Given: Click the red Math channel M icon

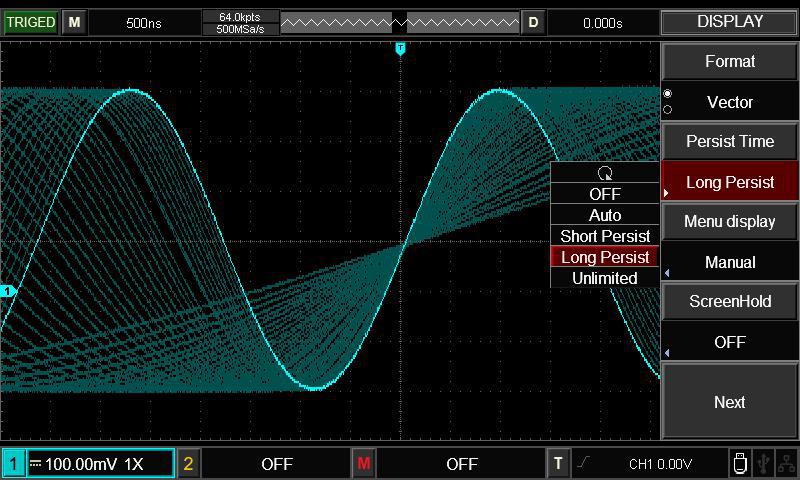Looking at the screenshot, I should click(363, 464).
